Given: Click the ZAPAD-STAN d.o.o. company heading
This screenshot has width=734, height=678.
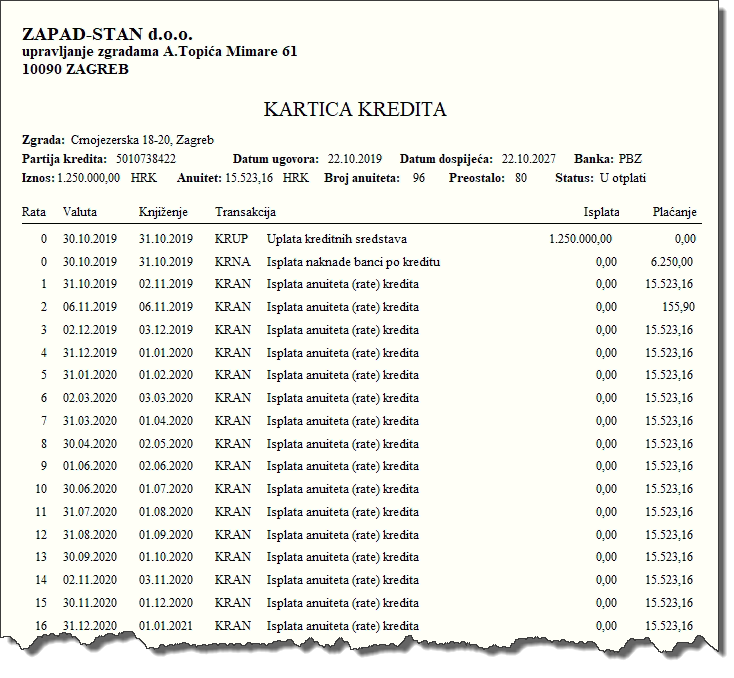Looking at the screenshot, I should coord(107,34).
